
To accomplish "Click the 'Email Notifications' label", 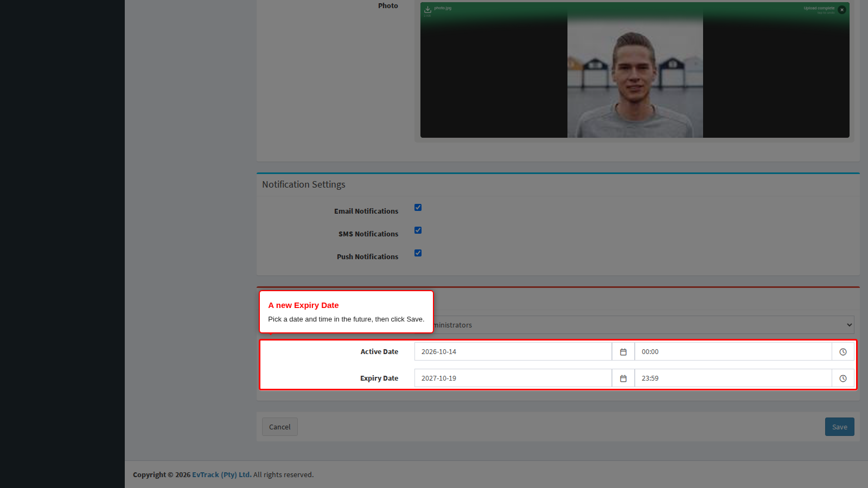I will [x=366, y=211].
